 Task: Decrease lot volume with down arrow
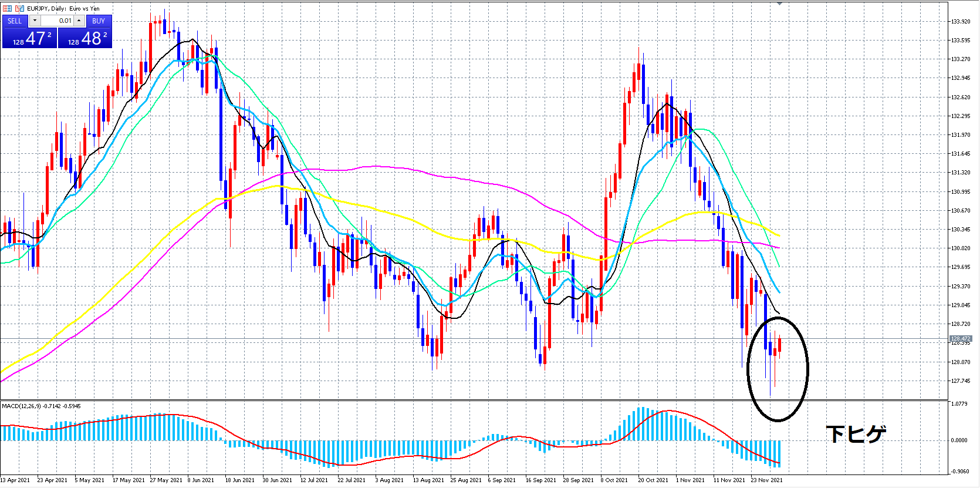[x=35, y=21]
